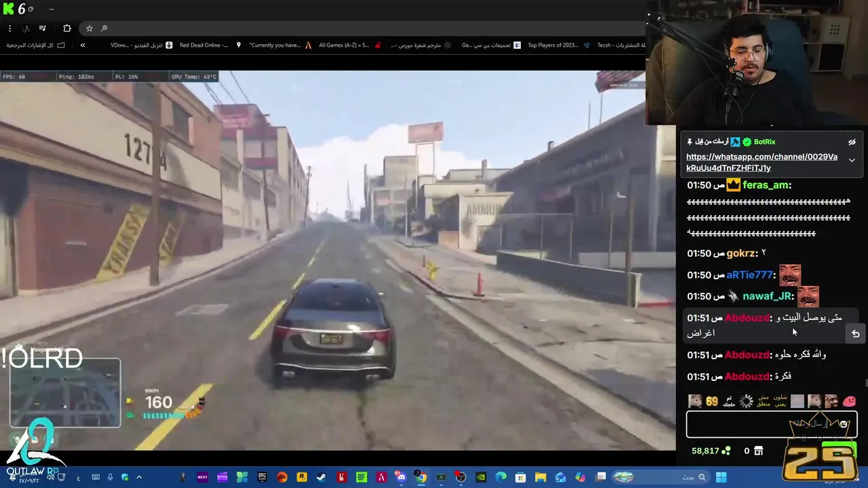868x488 pixels.
Task: Click the microphone icon in system tray
Action: [x=109, y=478]
